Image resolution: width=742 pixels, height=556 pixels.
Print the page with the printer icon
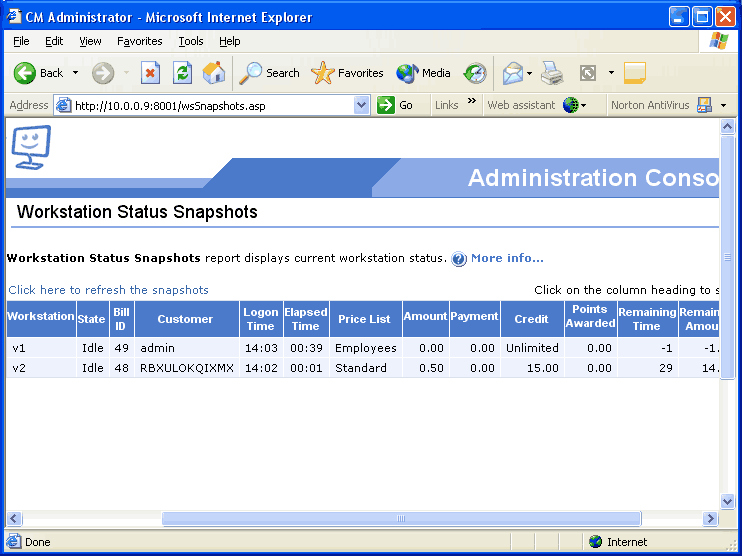coord(552,73)
